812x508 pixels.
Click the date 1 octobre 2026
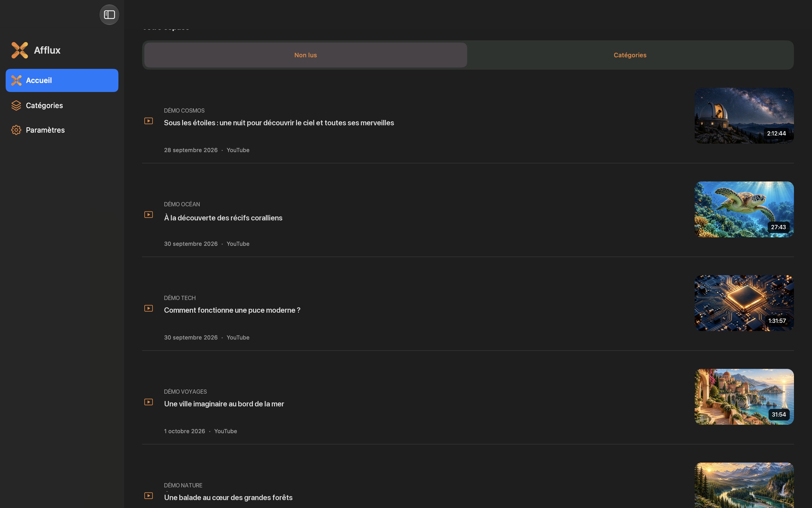tap(185, 432)
